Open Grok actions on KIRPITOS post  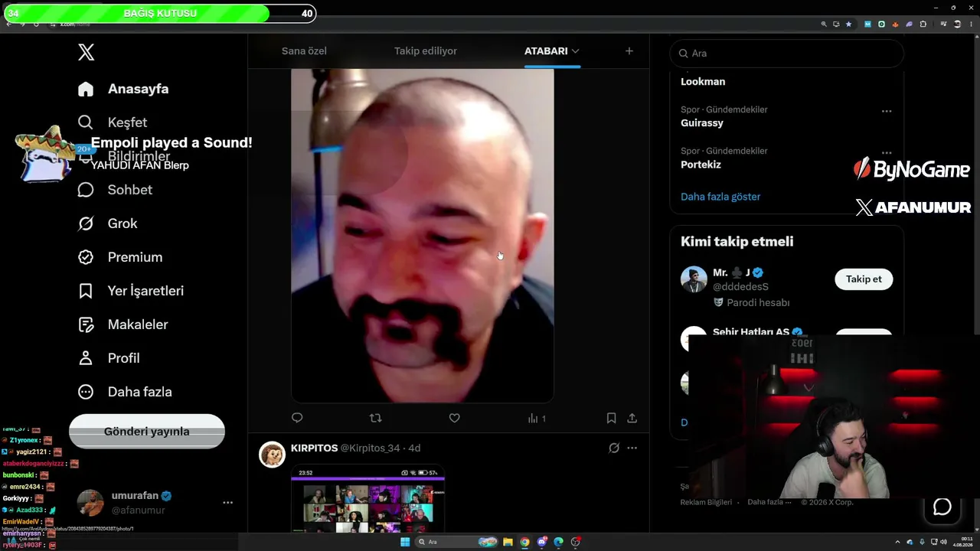[613, 448]
